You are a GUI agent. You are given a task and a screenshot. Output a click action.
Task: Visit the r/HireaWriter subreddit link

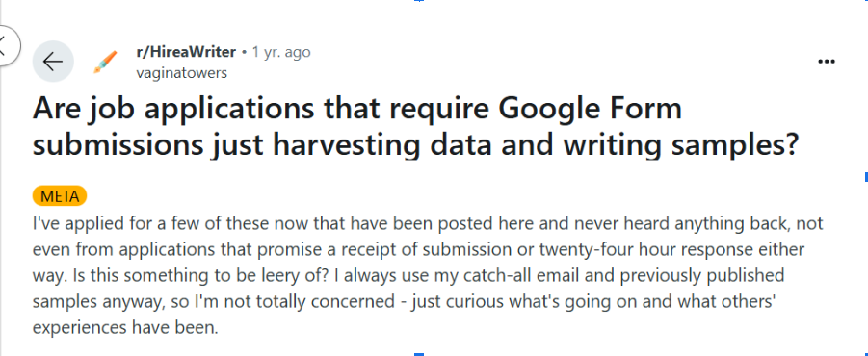click(x=186, y=53)
